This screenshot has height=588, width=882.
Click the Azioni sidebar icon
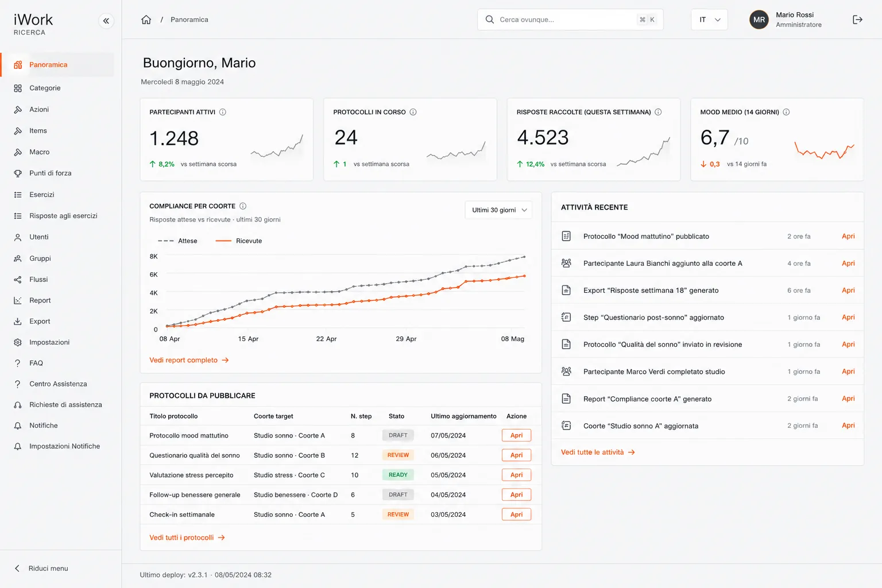(18, 109)
